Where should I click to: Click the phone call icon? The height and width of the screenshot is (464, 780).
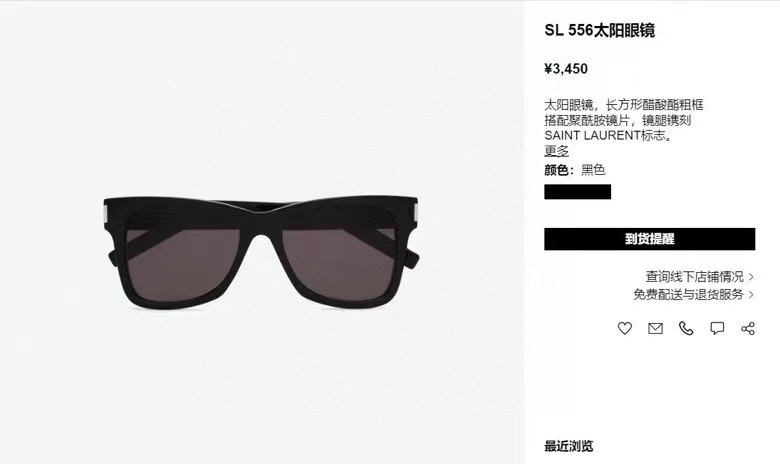point(686,328)
